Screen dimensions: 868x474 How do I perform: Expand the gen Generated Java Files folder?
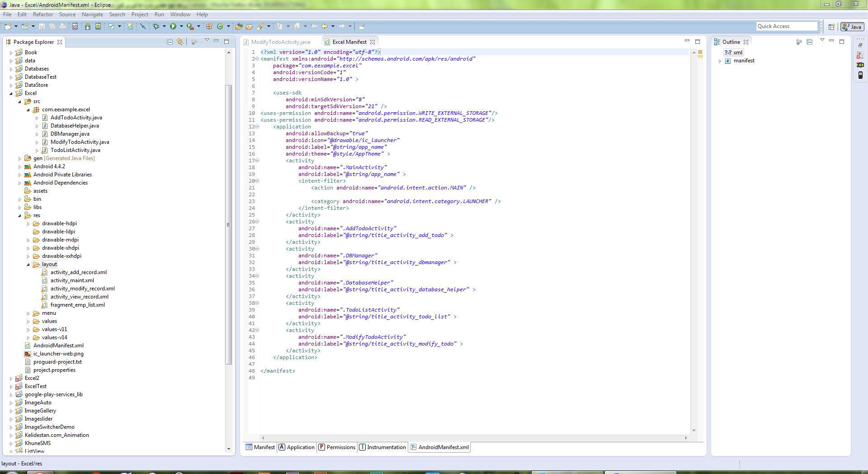pyautogui.click(x=20, y=158)
